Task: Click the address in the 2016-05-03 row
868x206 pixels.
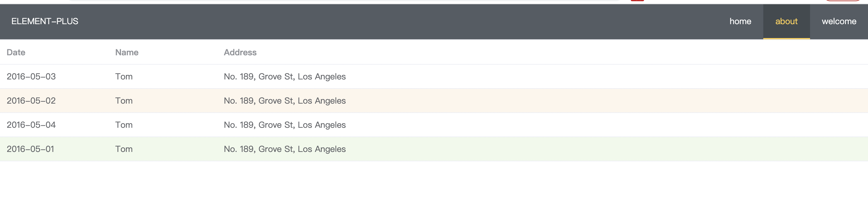Action: tap(285, 77)
